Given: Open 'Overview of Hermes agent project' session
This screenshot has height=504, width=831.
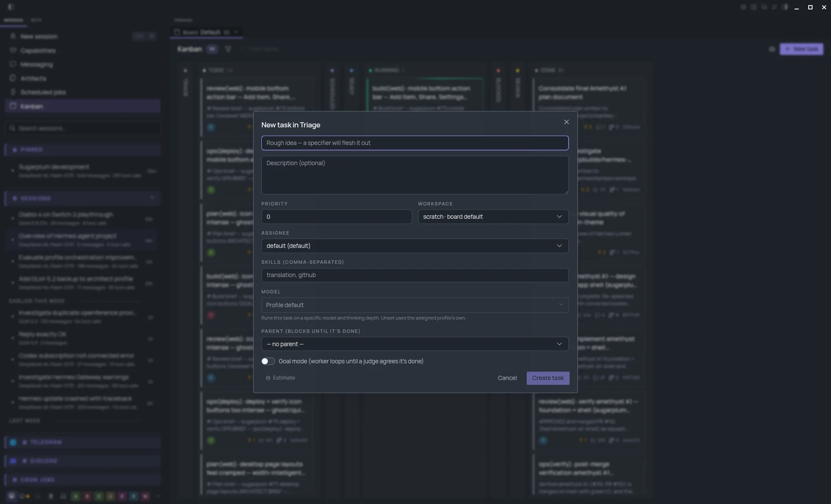Looking at the screenshot, I should pyautogui.click(x=82, y=240).
